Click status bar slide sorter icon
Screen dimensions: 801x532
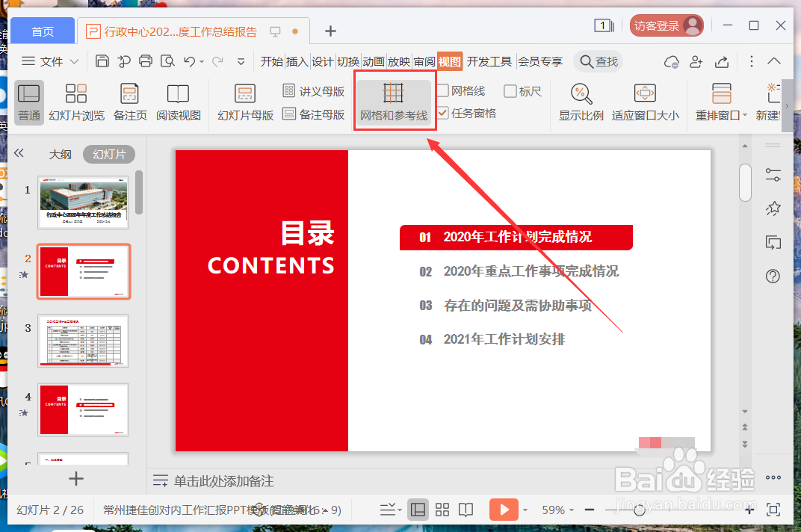pyautogui.click(x=442, y=510)
